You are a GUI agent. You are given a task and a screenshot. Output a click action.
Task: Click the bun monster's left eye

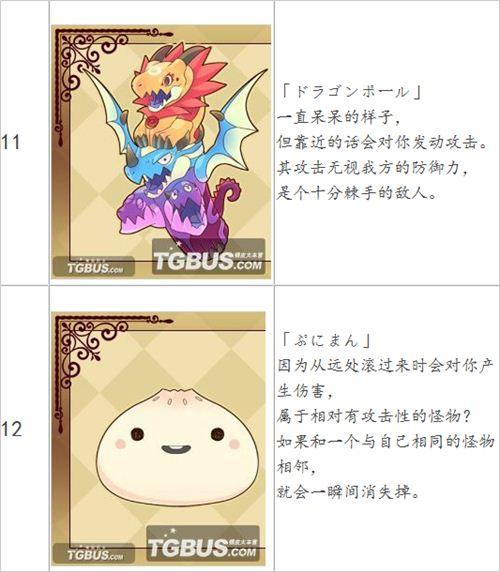137,434
